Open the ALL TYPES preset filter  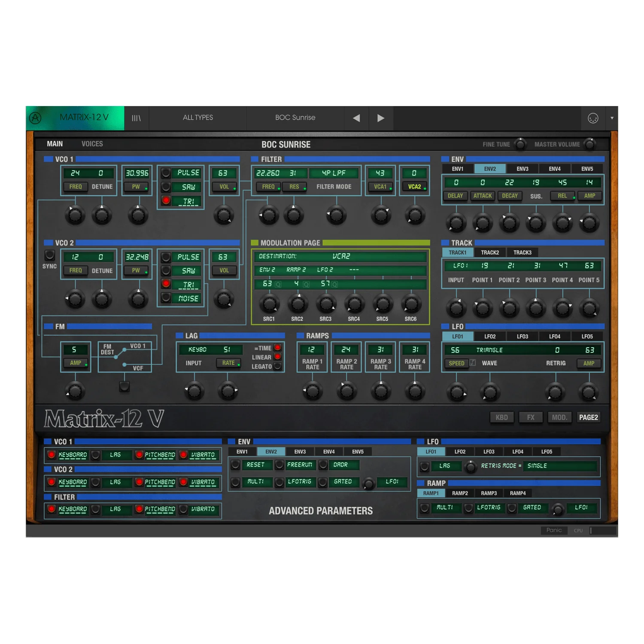click(x=198, y=118)
